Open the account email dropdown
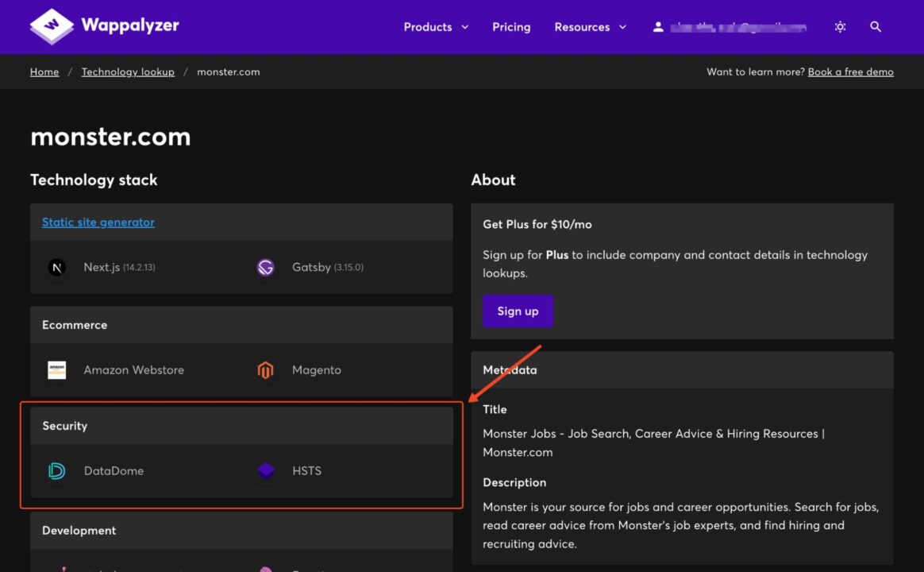This screenshot has height=572, width=924. coord(738,26)
